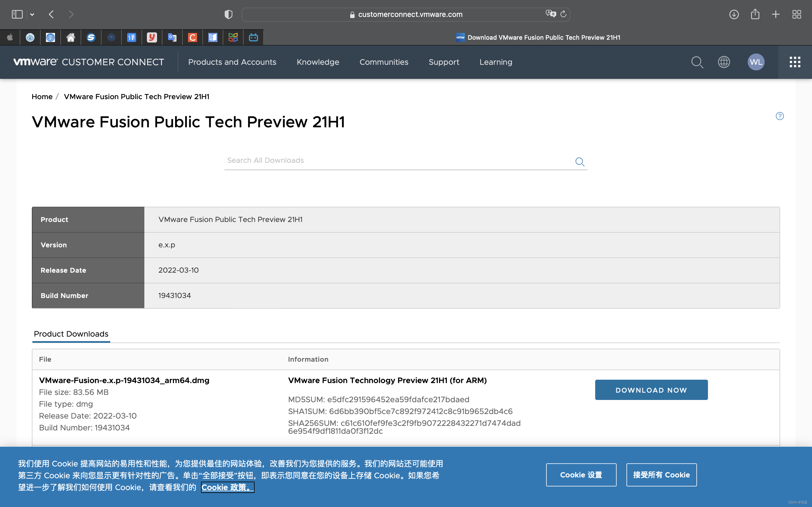Expand the Learning menu dropdown
This screenshot has height=507, width=812.
(496, 62)
